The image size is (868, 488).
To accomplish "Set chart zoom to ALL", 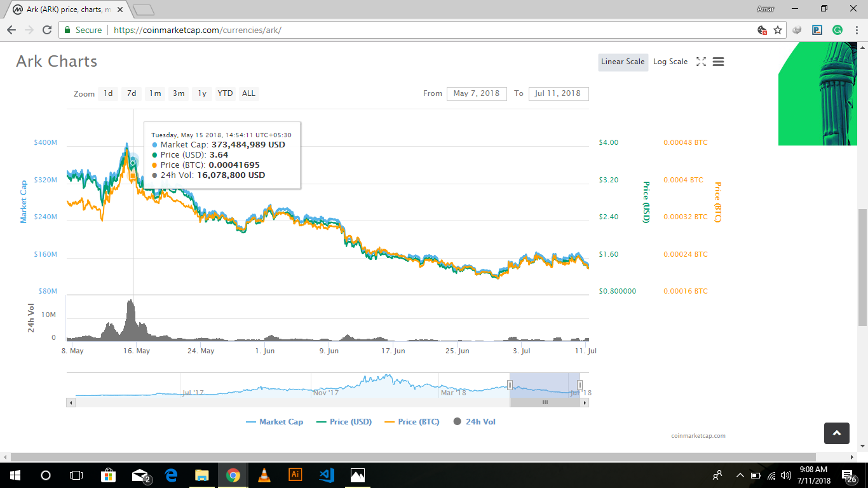I will (x=248, y=93).
